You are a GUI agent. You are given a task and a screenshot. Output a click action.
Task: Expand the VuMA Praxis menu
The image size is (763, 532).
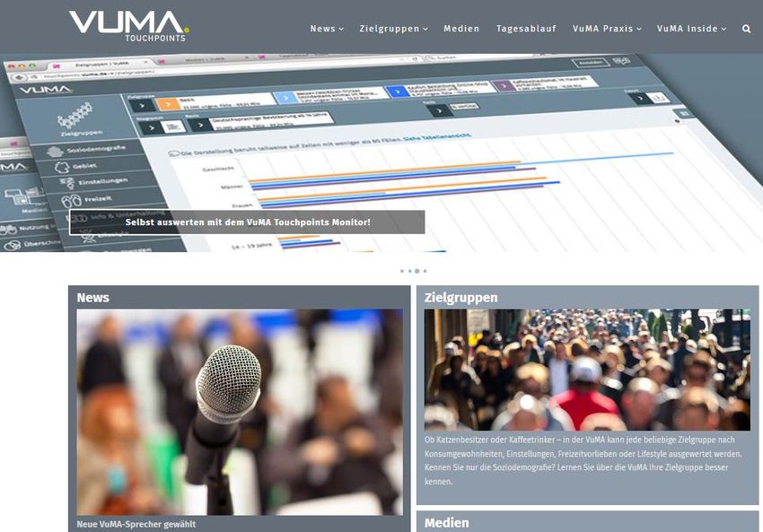(x=607, y=29)
